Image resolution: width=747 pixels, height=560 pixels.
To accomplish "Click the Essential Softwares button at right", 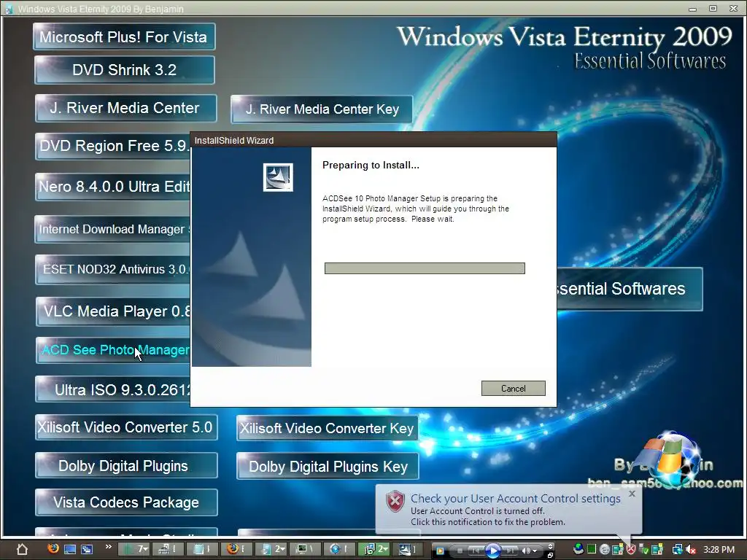I will click(630, 289).
